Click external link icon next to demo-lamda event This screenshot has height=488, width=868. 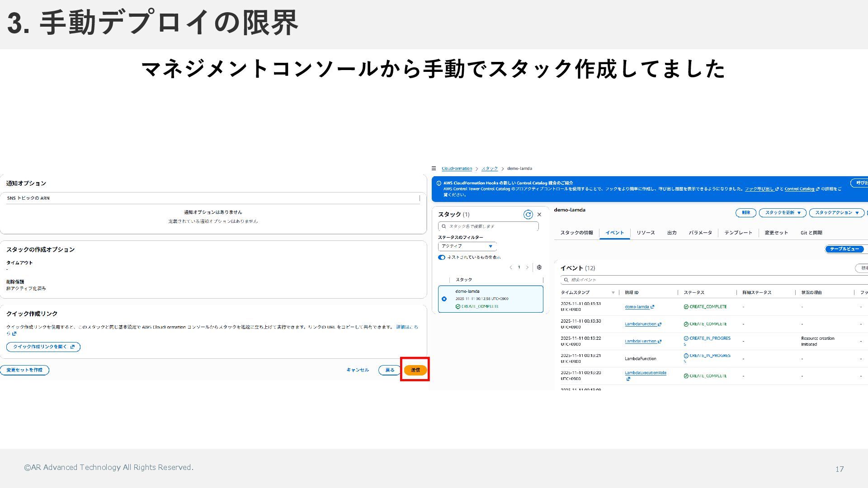click(x=652, y=307)
